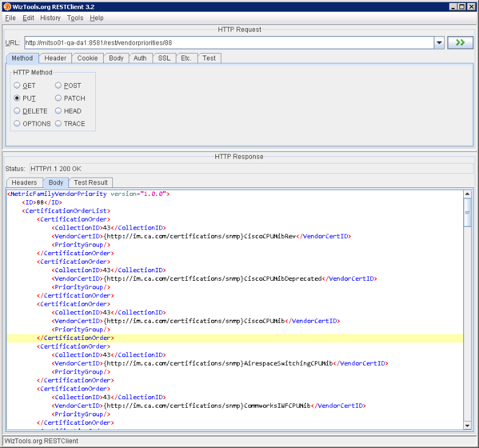Pick the HEAD HTTP method
479x448 pixels.
pos(59,111)
